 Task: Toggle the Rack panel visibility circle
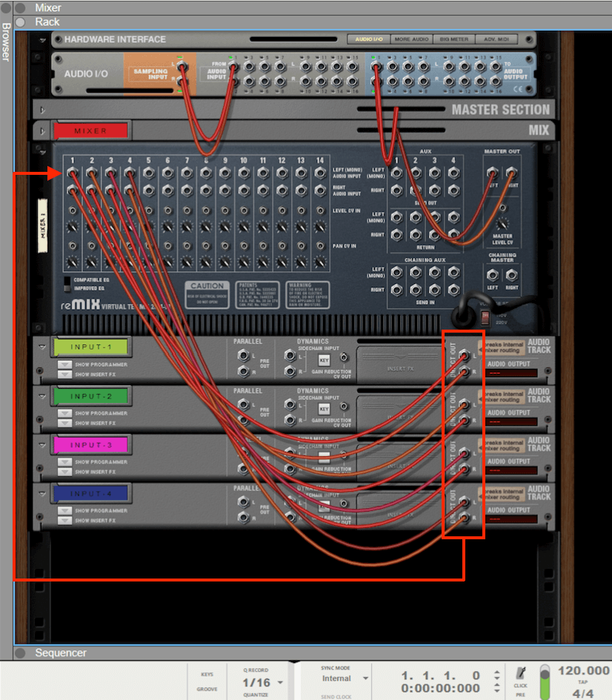point(20,22)
